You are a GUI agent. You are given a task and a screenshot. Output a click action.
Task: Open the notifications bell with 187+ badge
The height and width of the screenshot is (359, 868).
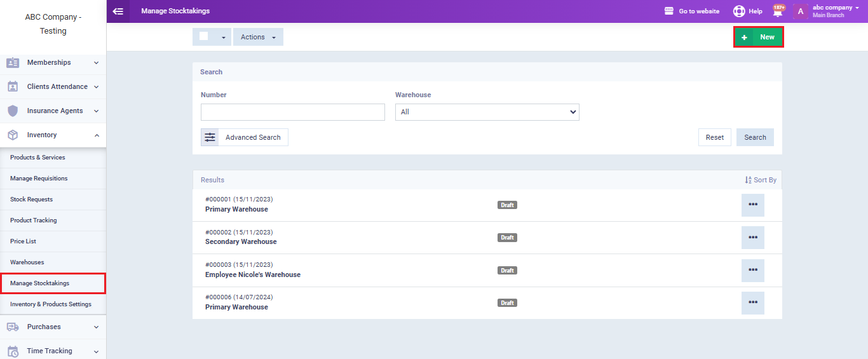pyautogui.click(x=778, y=11)
